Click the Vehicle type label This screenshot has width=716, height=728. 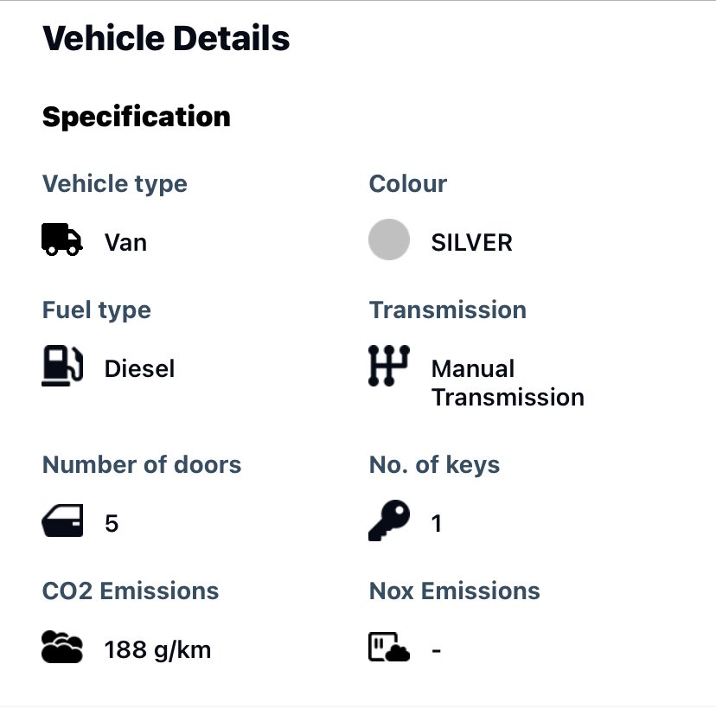(x=115, y=184)
